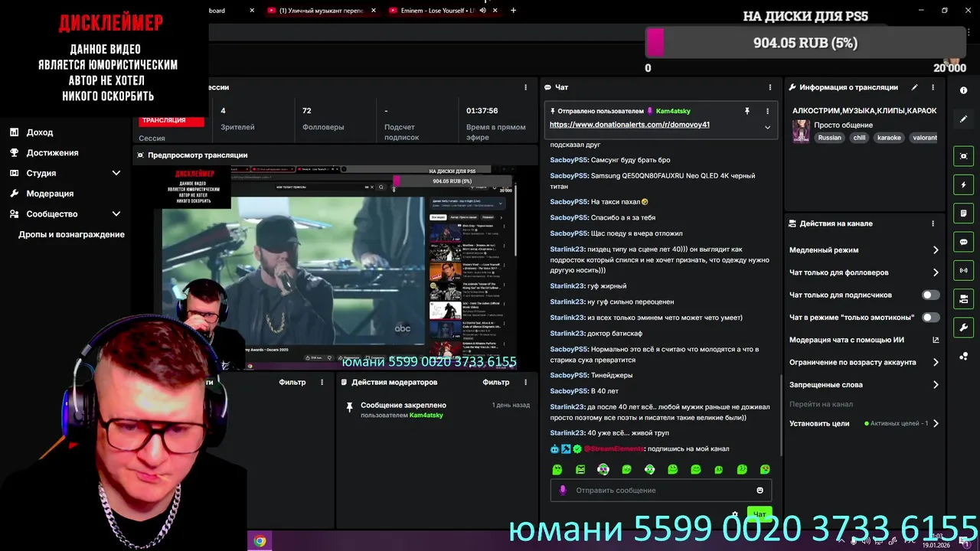Click the first green emote in quick emote row
Screen dimensions: 980x551
(557, 469)
